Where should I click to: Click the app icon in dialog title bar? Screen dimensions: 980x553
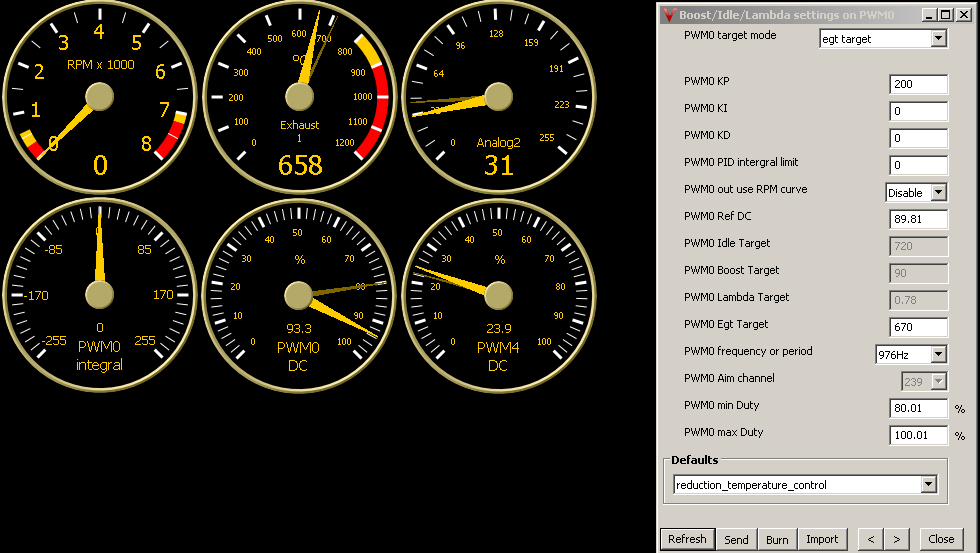669,15
